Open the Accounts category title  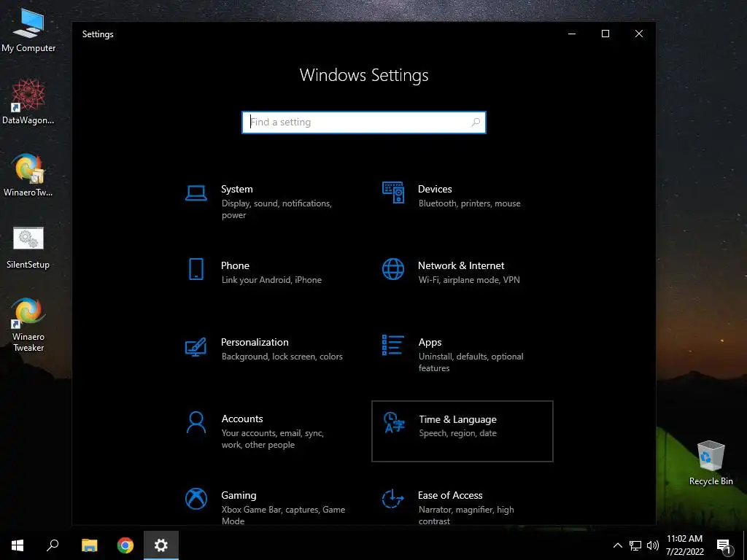[242, 419]
